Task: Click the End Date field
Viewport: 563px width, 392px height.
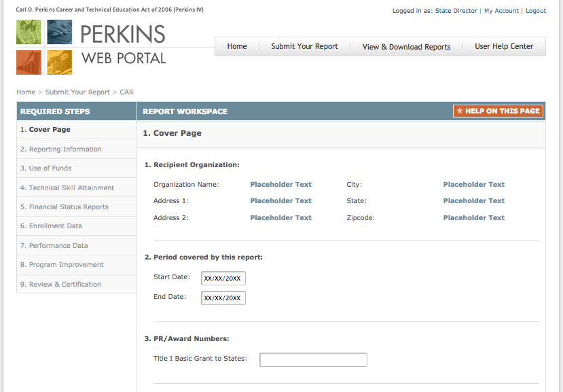Action: coord(223,298)
